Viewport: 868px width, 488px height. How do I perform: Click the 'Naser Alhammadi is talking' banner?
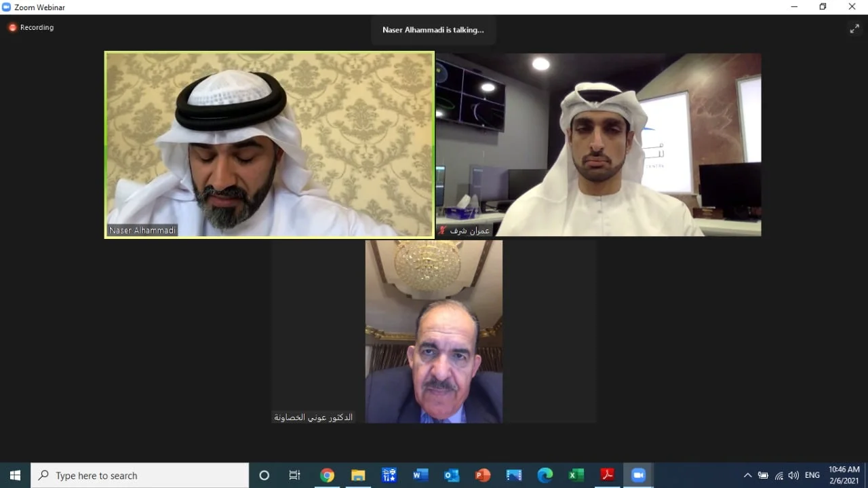433,31
